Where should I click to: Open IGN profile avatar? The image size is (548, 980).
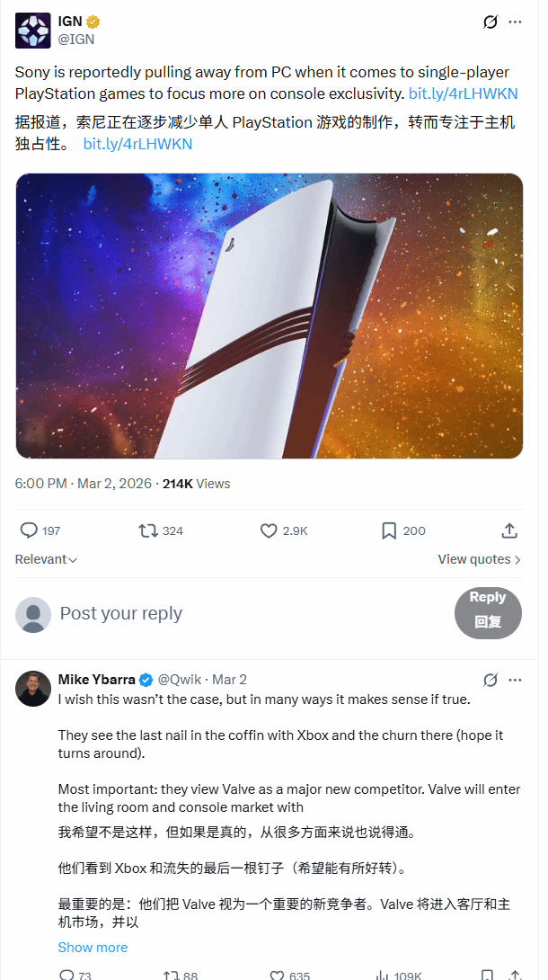(x=33, y=31)
